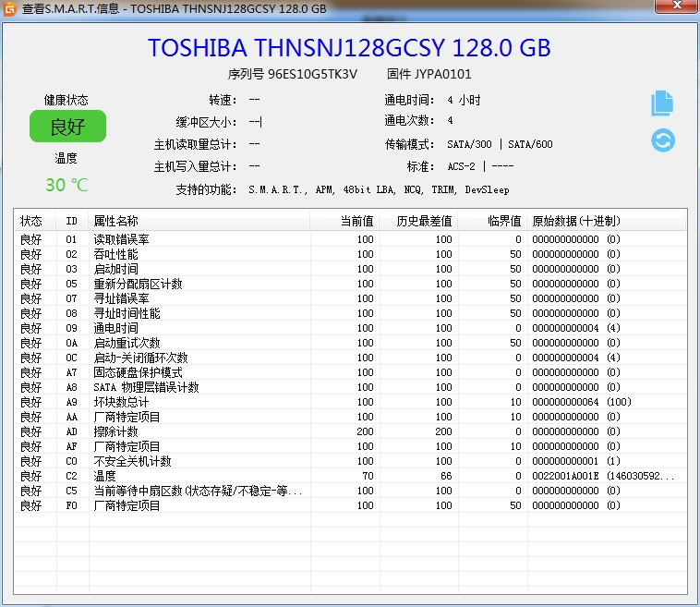Select the 固态硬盘保护模式 row
This screenshot has width=700, height=607.
click(x=350, y=372)
